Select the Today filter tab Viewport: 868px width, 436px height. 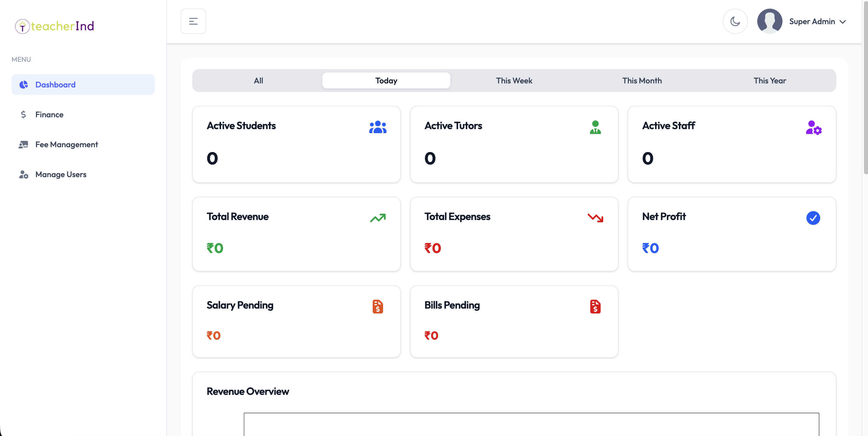click(386, 81)
